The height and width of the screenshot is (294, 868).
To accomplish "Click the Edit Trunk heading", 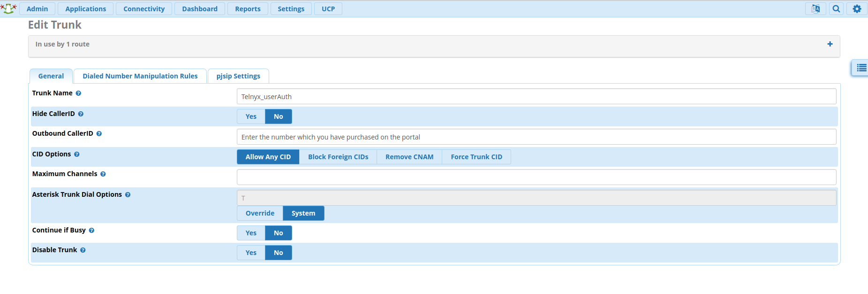I will coord(55,25).
